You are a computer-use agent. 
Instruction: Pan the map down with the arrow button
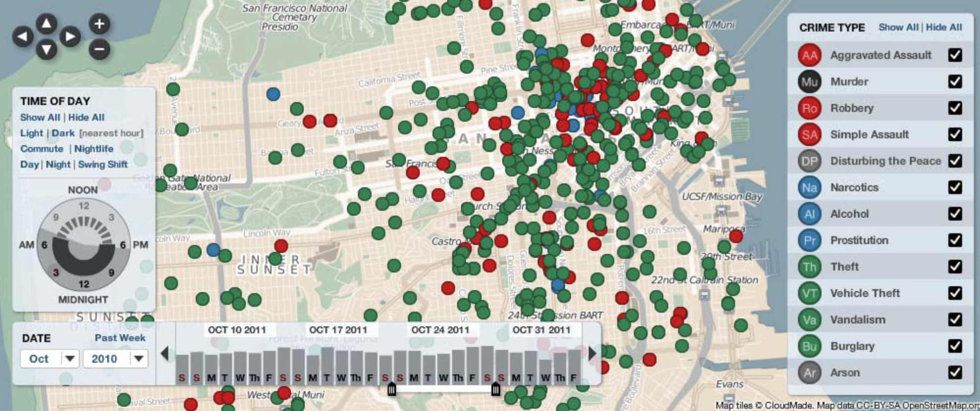coord(46,50)
